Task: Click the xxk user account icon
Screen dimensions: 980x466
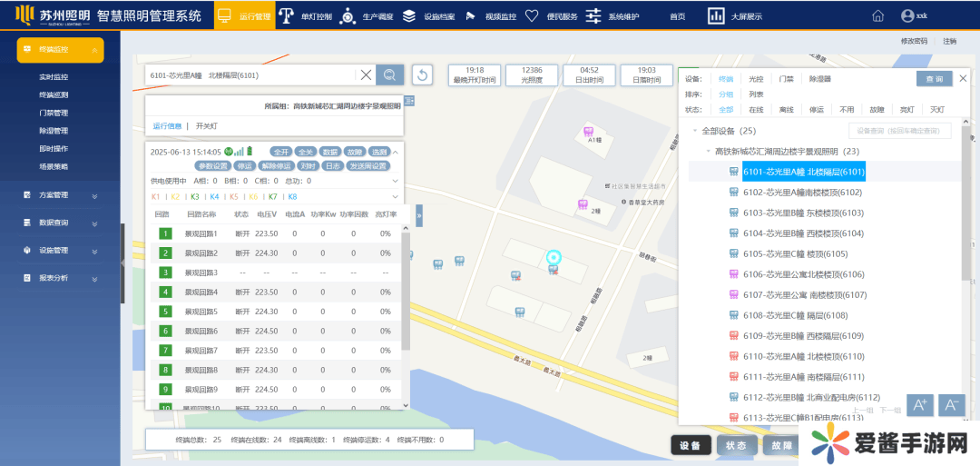Action: coord(907,15)
